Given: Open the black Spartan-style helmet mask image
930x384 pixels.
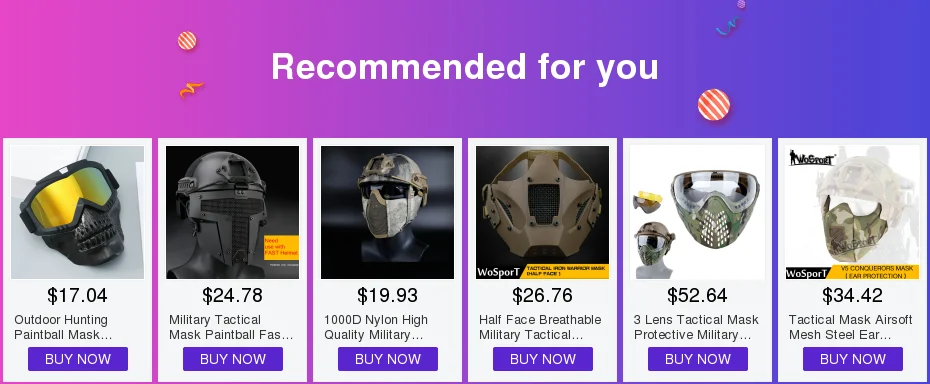Looking at the screenshot, I should tap(232, 212).
